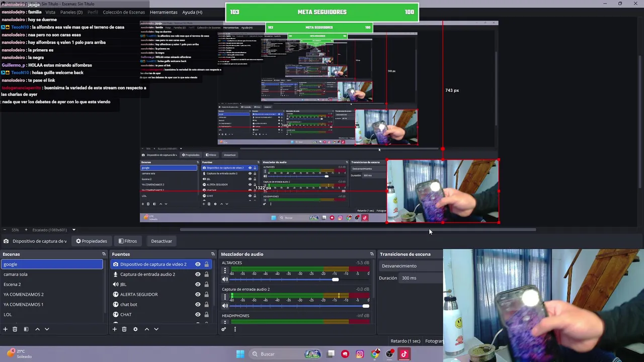Remove selected source with trash icon
Image resolution: width=644 pixels, height=362 pixels.
pyautogui.click(x=124, y=329)
